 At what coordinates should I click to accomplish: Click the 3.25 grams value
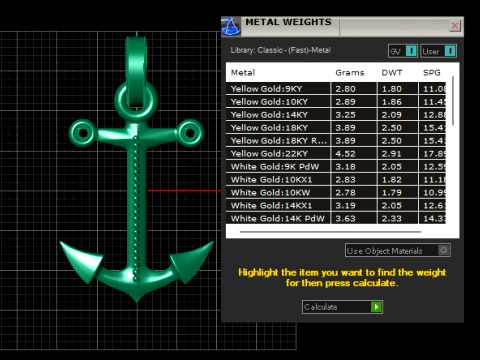pos(345,115)
